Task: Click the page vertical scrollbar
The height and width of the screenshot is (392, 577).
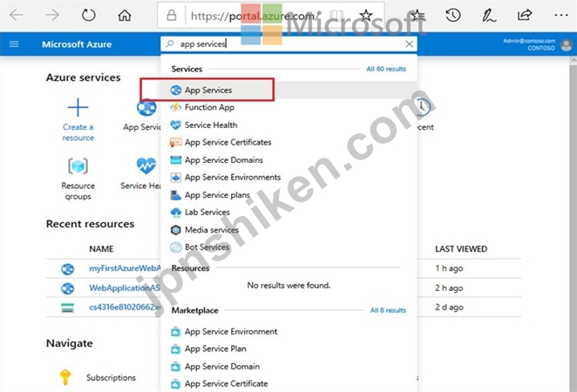Action: click(x=574, y=225)
